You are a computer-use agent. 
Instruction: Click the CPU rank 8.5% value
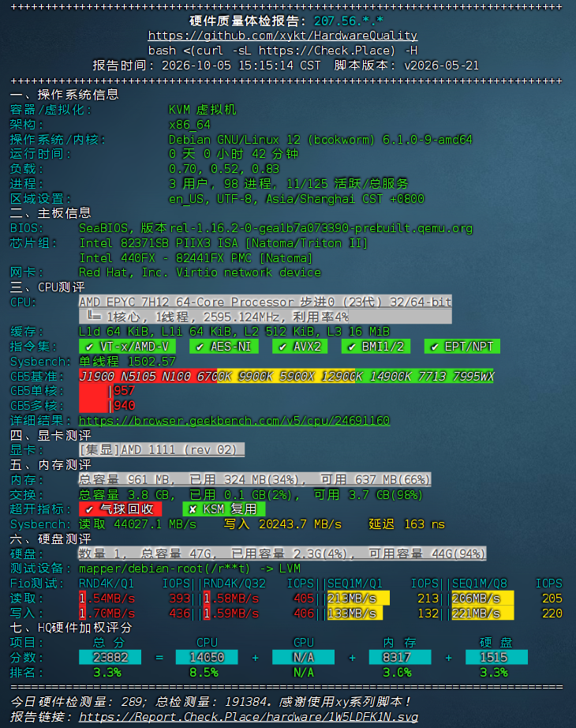tap(204, 672)
